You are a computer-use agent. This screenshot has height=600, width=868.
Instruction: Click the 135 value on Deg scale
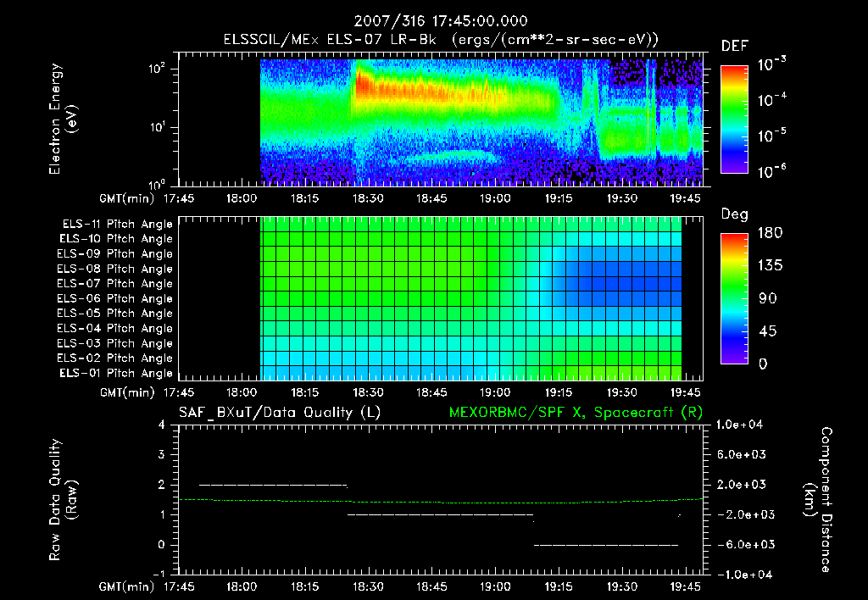(770, 265)
